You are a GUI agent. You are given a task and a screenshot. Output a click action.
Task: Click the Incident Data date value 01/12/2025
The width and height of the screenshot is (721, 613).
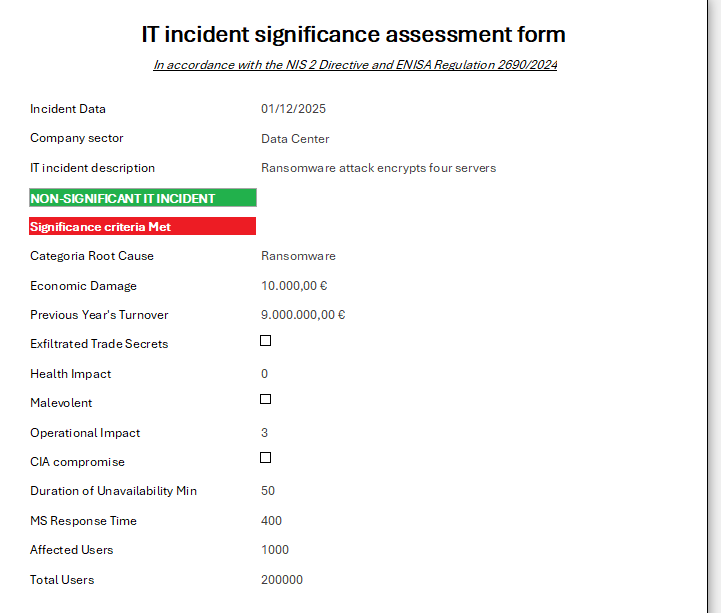tap(293, 109)
